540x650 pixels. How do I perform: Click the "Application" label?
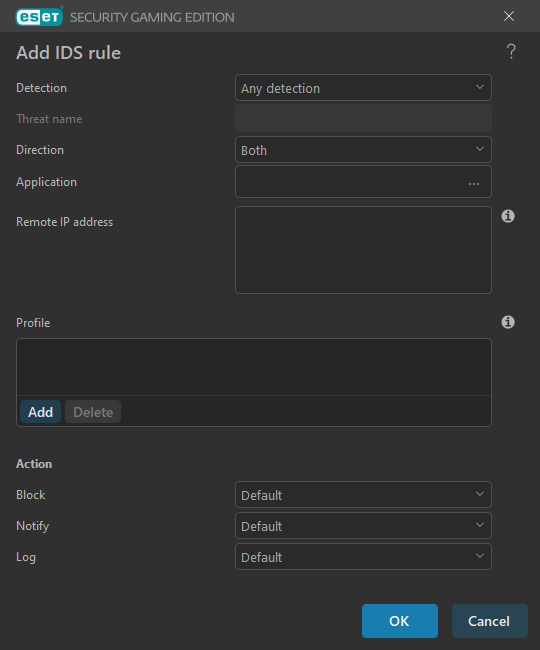tap(46, 182)
